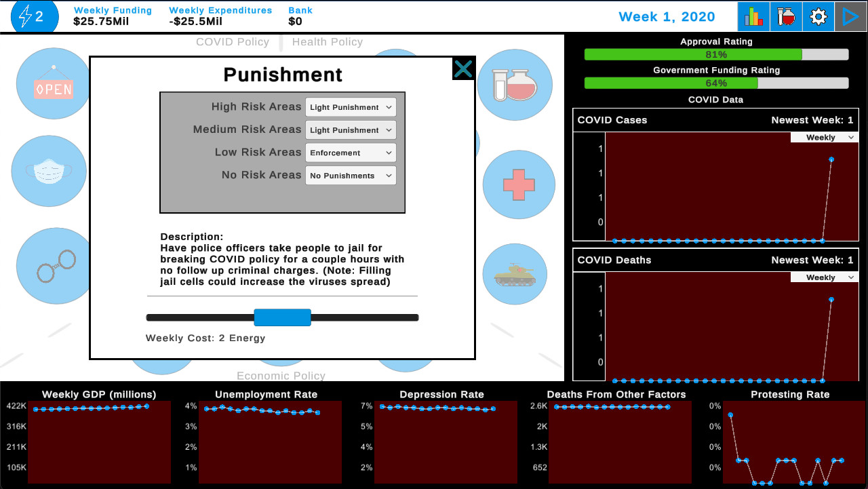Change No Risk Areas from No Punishments
Screen dimensions: 868x489
(351, 175)
